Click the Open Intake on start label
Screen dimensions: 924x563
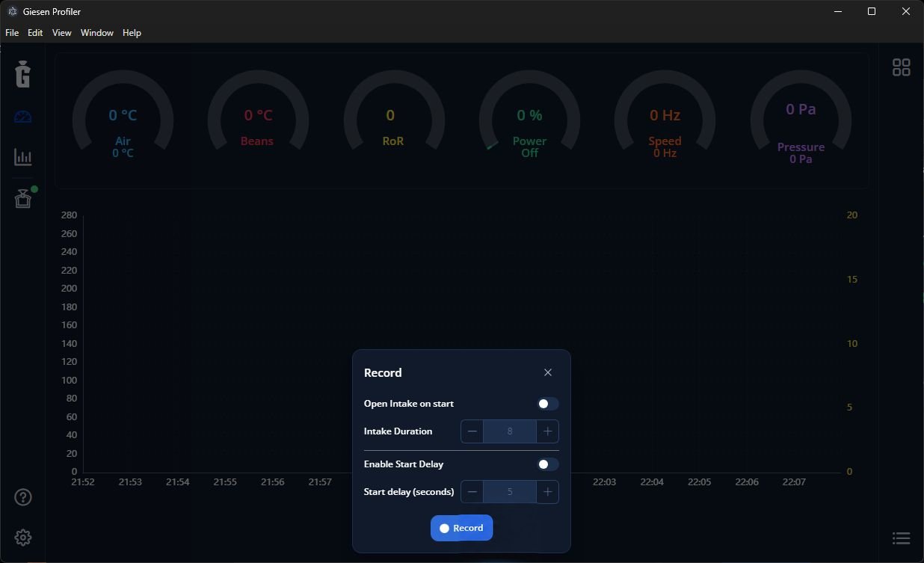pos(409,404)
